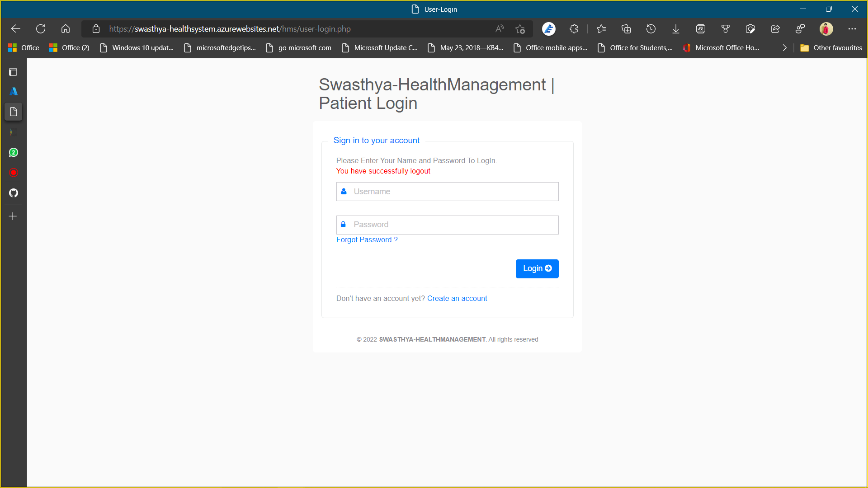Share this page
This screenshot has width=868, height=488.
(x=775, y=29)
